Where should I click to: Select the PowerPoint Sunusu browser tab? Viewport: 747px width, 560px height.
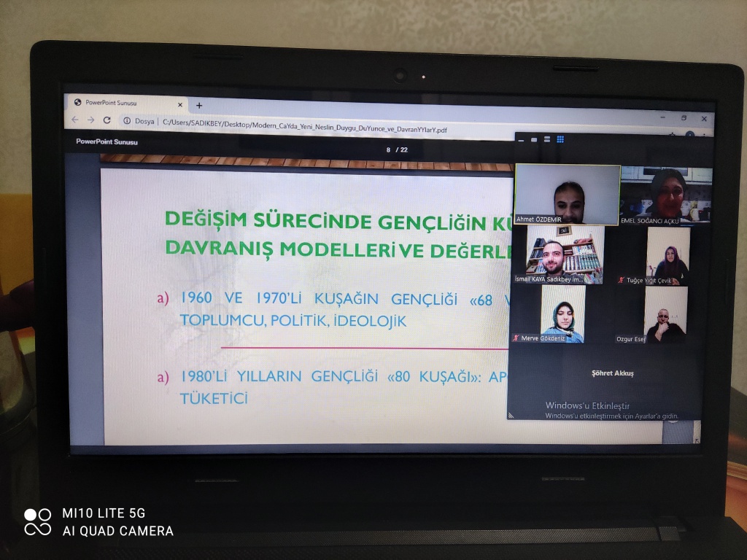coord(111,103)
